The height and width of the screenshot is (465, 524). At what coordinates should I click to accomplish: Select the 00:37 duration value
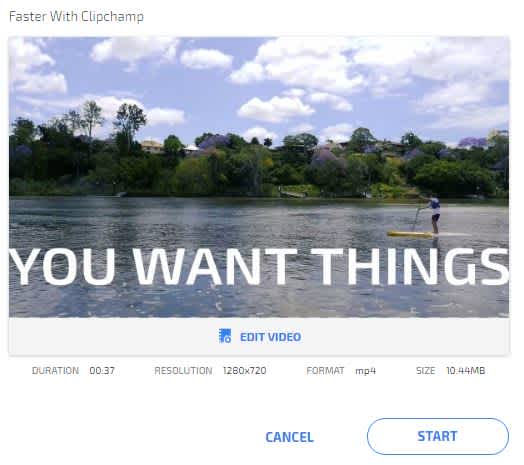102,370
